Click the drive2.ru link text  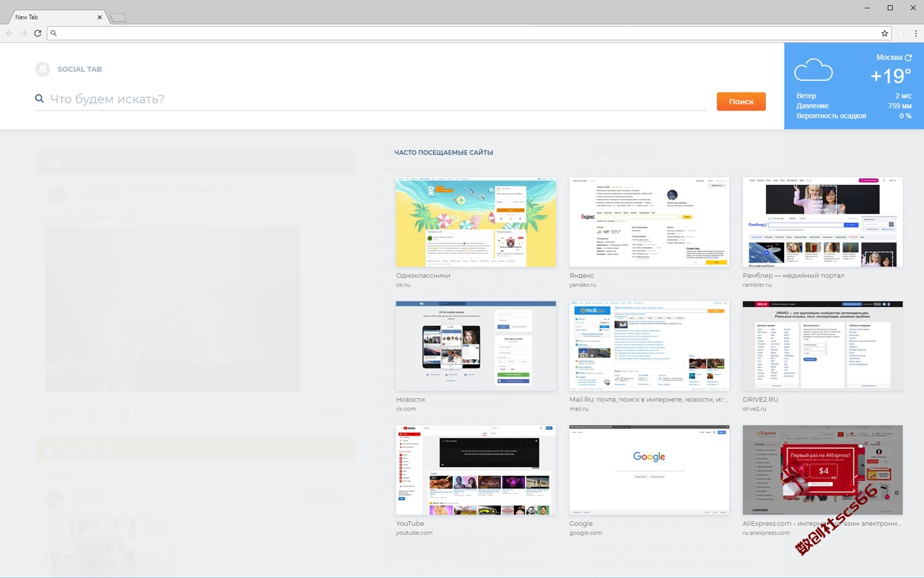(x=754, y=409)
